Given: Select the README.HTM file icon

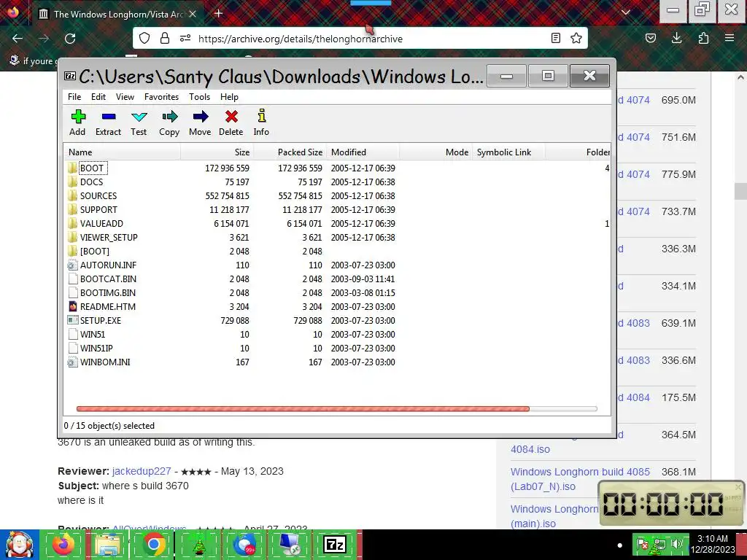Looking at the screenshot, I should [72, 307].
